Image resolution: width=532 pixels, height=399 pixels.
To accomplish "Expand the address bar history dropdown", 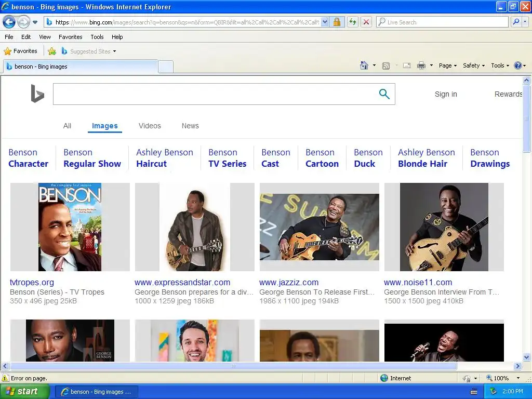I will (325, 22).
